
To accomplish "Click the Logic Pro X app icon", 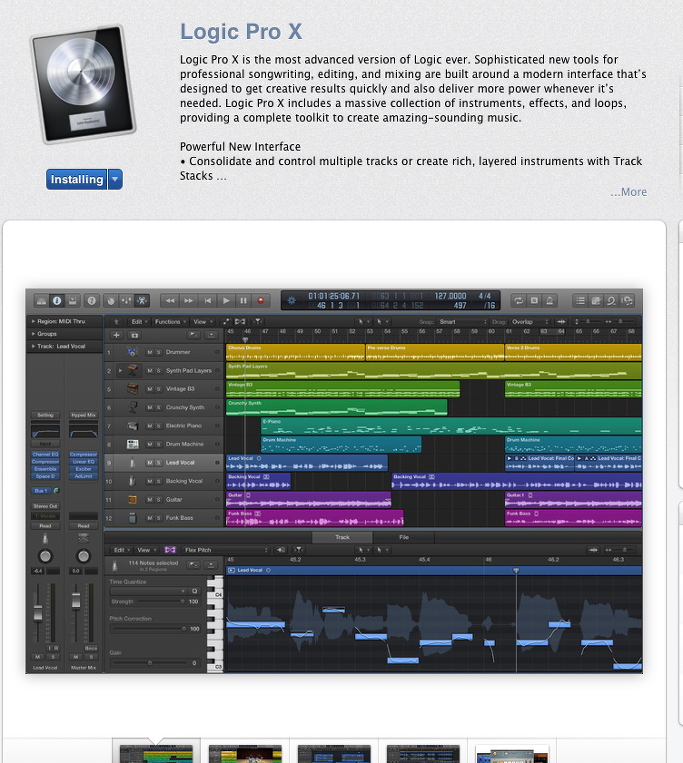I will tap(83, 84).
